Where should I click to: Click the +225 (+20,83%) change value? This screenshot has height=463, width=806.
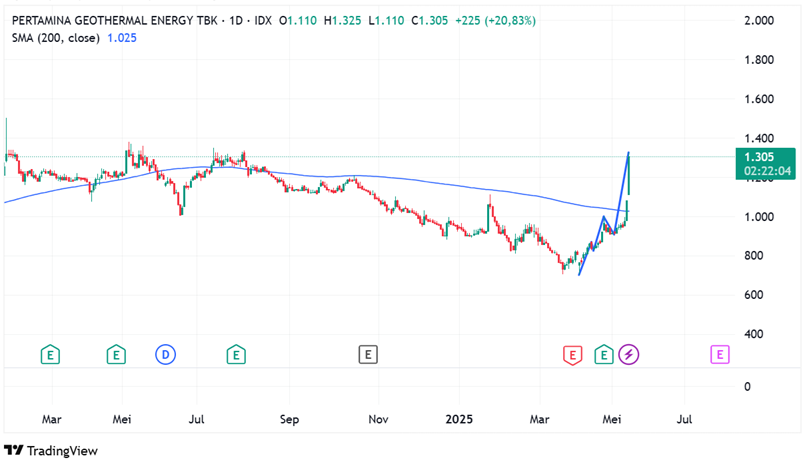(x=496, y=21)
